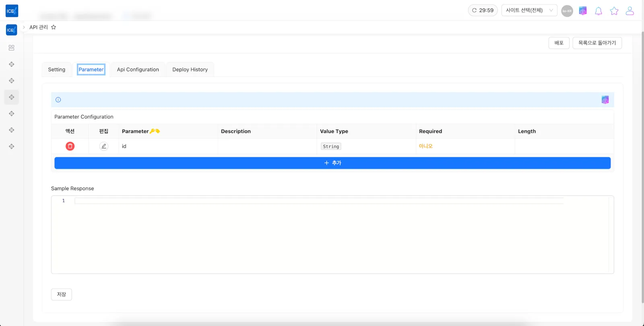Open the notification bell

pos(599,11)
